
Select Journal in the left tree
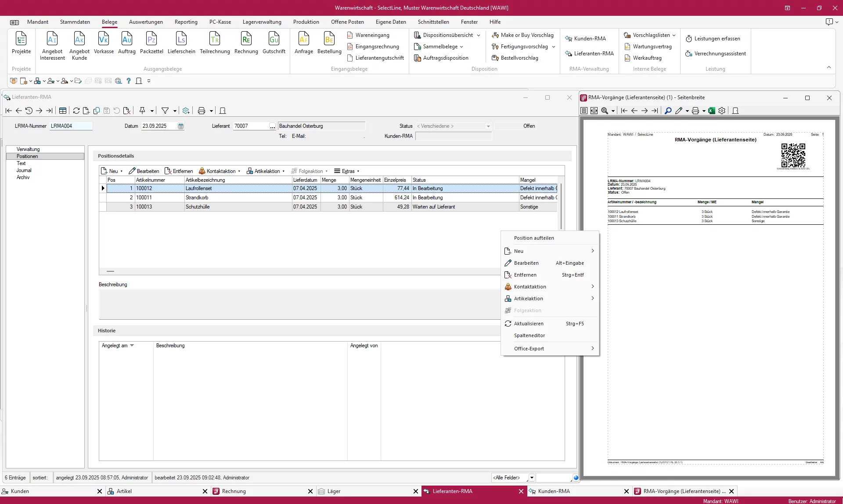pyautogui.click(x=24, y=170)
